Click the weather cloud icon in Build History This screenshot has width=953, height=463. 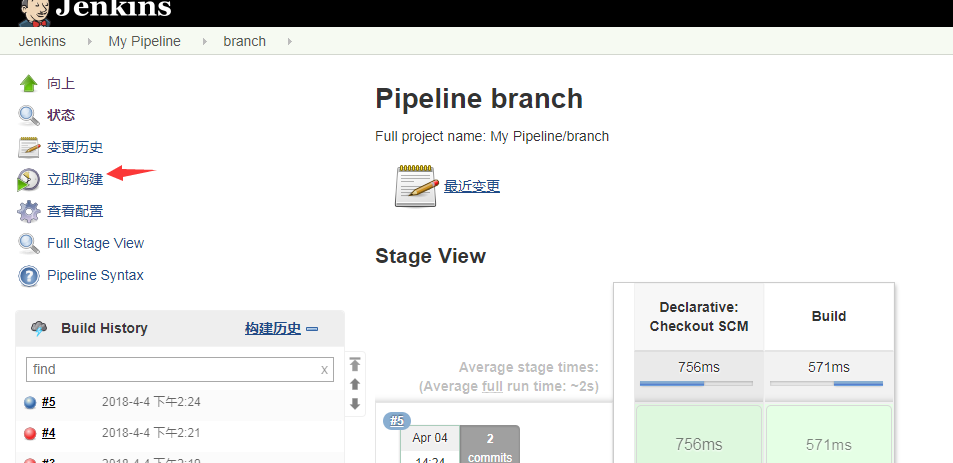(39, 329)
